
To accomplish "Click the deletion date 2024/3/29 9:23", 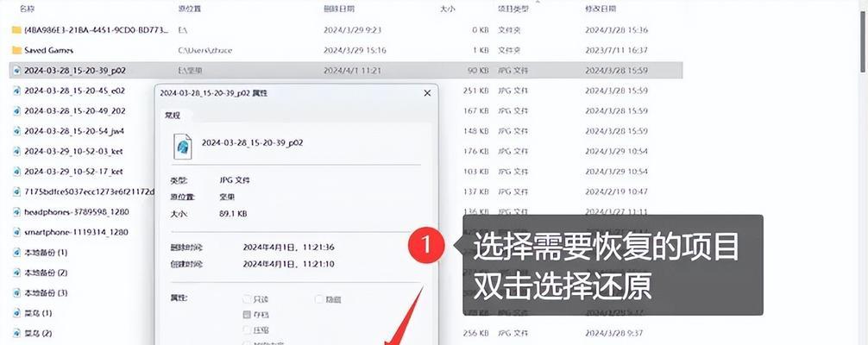I will pyautogui.click(x=354, y=30).
